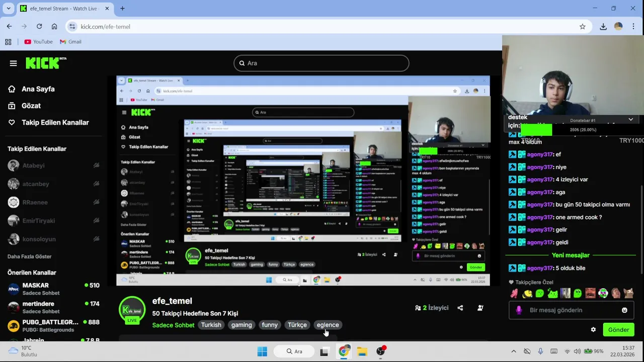Follow the channel with person-plus icon
644x362 pixels.
point(480,308)
